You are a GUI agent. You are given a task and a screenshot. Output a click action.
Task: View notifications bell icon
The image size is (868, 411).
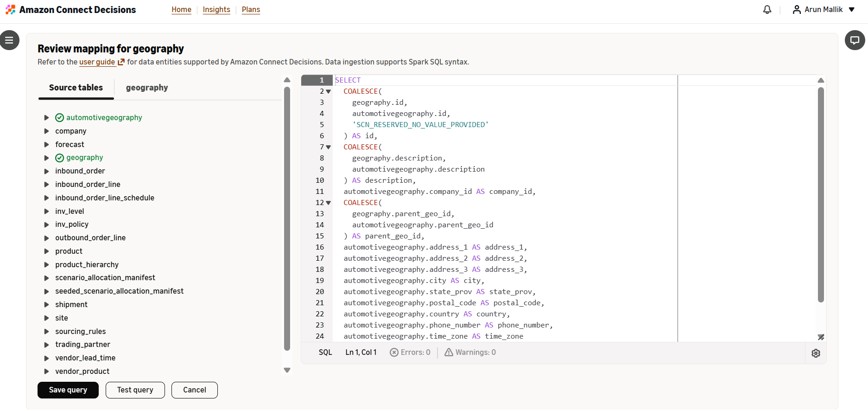tap(767, 10)
